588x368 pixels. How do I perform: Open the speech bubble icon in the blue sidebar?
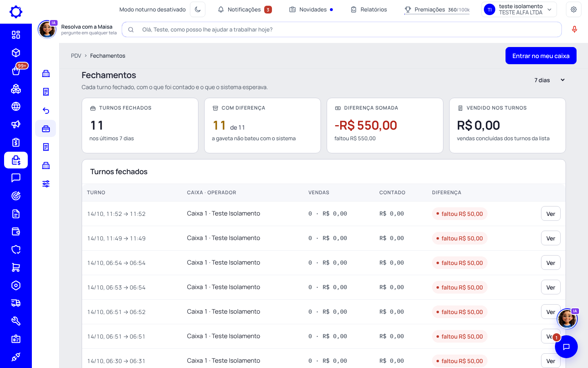coord(16,178)
